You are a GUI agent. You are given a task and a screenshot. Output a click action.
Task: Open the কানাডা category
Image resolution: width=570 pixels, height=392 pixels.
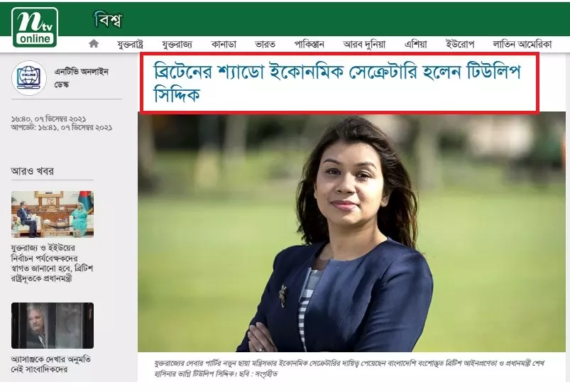(x=222, y=44)
